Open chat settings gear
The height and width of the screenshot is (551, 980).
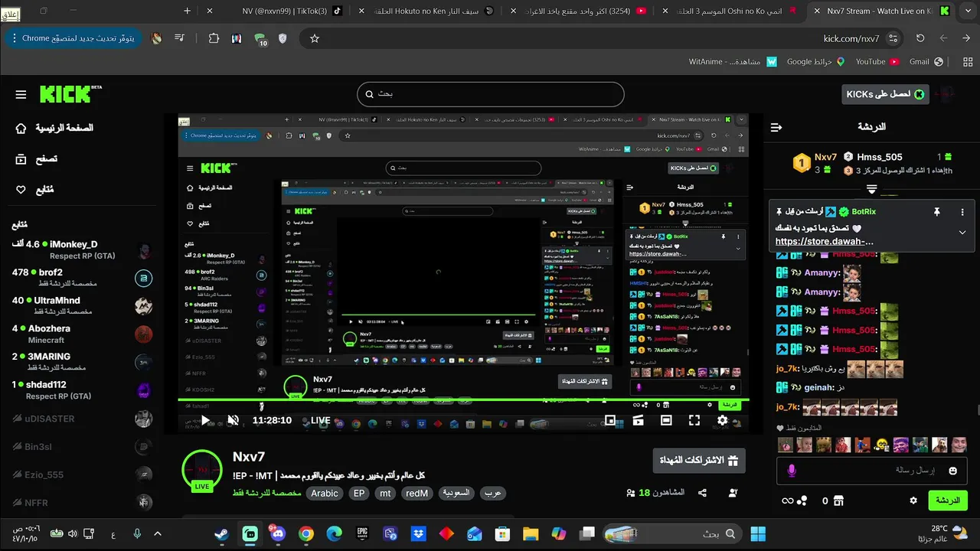point(913,500)
